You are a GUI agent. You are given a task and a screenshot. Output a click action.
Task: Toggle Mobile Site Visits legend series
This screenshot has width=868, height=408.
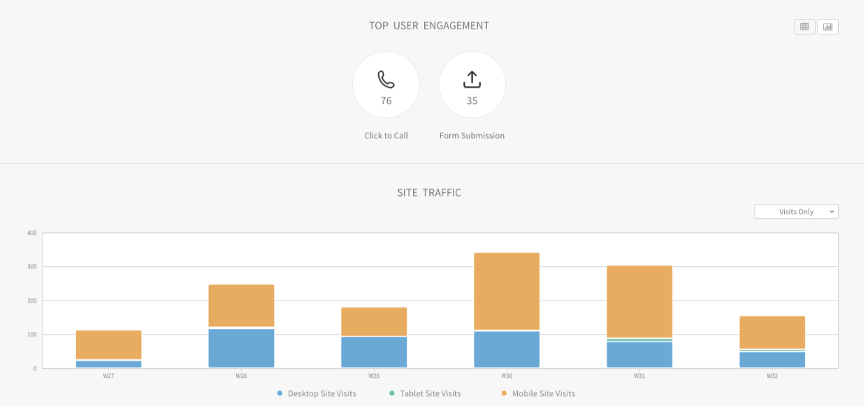tap(538, 393)
